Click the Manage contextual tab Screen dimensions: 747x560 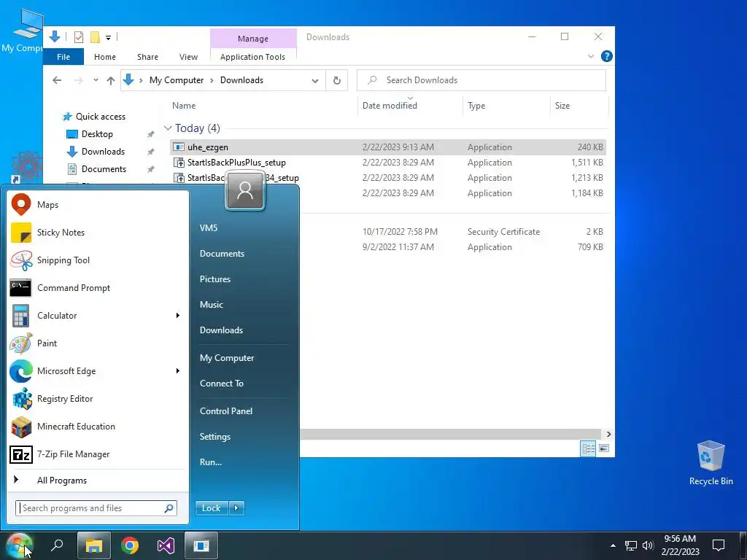coord(253,39)
